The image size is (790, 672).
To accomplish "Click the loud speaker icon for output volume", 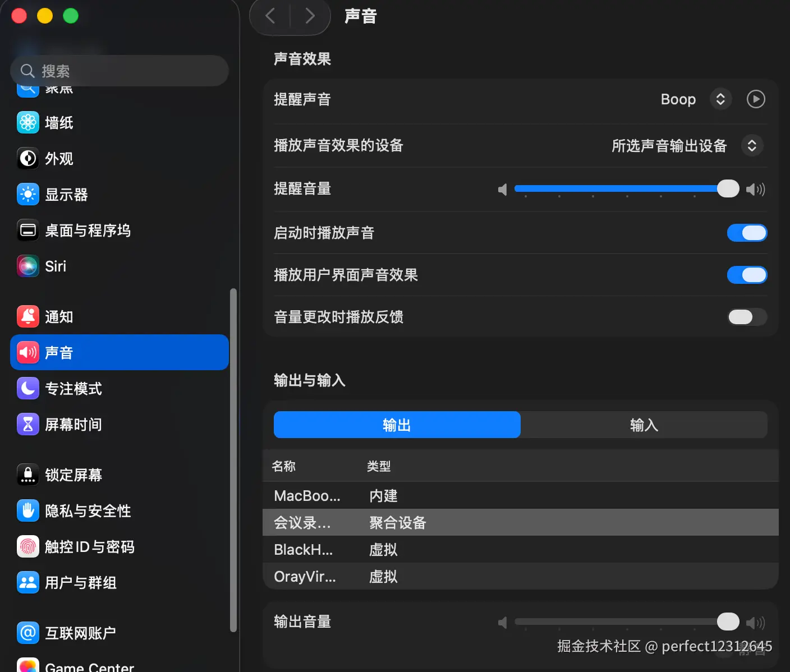I will pyautogui.click(x=756, y=623).
